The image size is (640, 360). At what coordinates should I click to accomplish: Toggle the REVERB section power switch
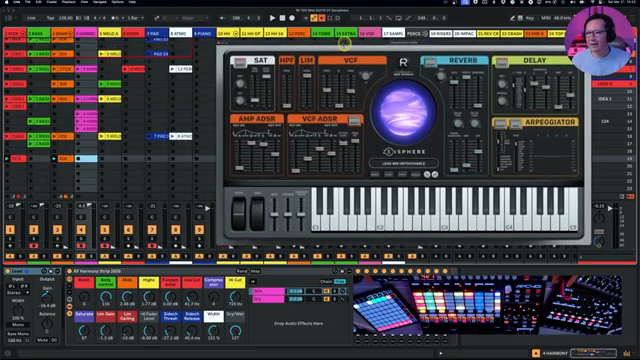coord(430,62)
